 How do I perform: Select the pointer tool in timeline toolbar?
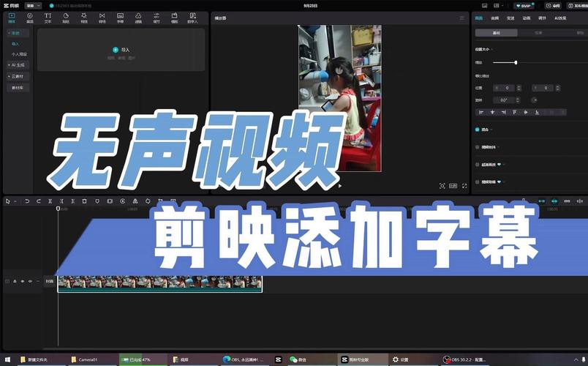coord(8,201)
